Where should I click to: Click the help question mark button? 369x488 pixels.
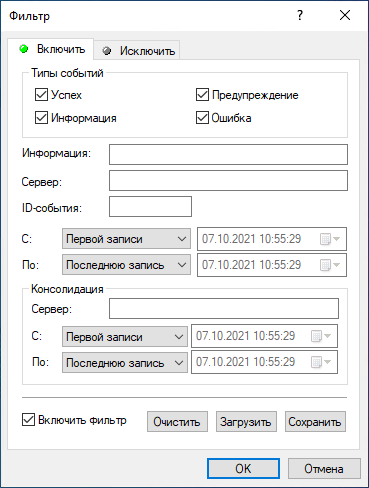tap(300, 15)
